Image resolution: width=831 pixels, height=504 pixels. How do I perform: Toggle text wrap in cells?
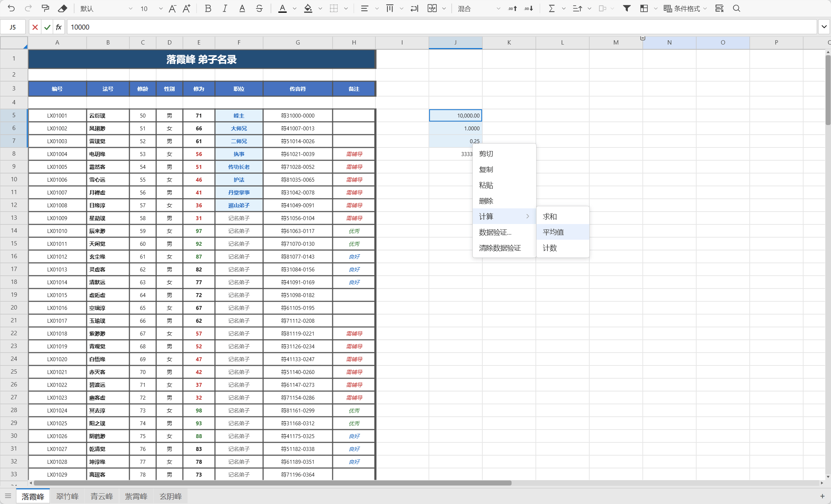click(x=414, y=9)
